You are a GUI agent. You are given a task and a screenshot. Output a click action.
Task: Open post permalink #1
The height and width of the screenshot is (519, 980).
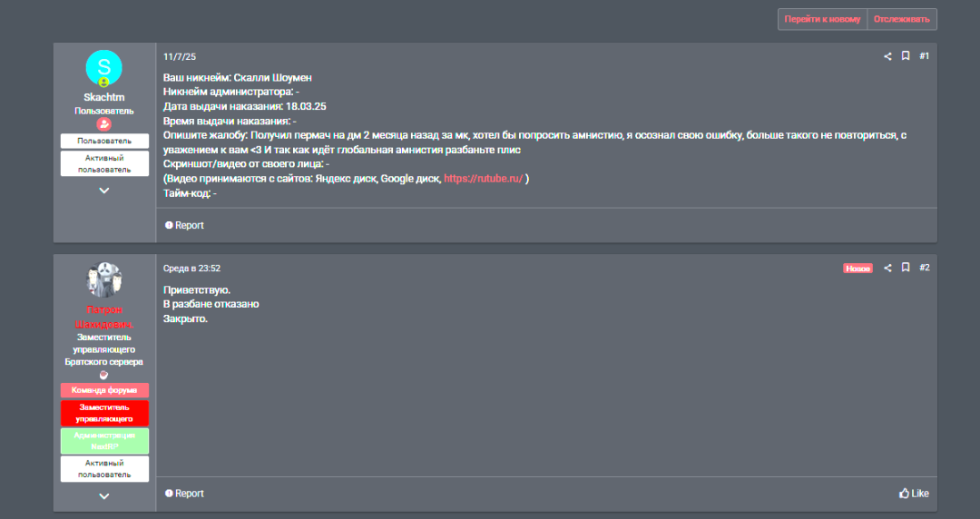[925, 56]
